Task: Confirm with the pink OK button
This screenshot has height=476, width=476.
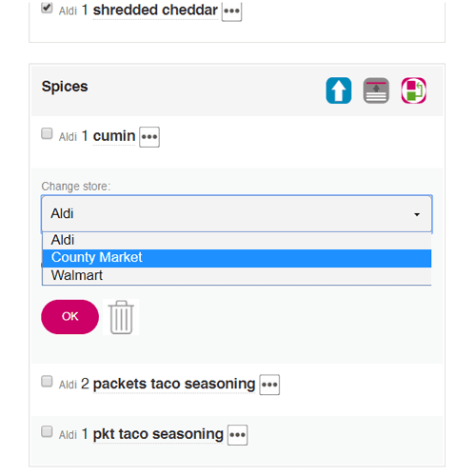Action: (69, 317)
